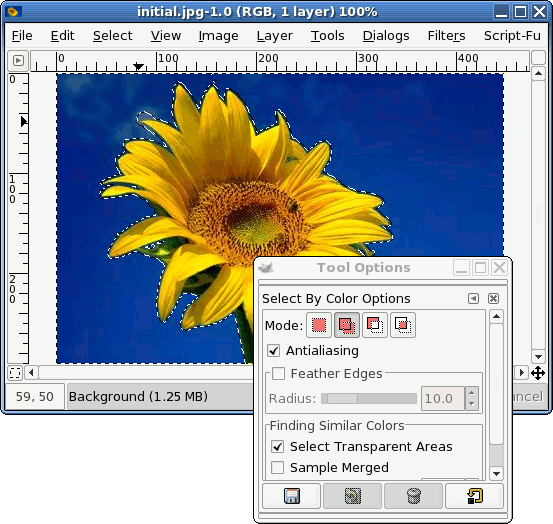This screenshot has height=524, width=553.
Task: Click image window horizontal scroll left arrow
Action: [x=31, y=373]
